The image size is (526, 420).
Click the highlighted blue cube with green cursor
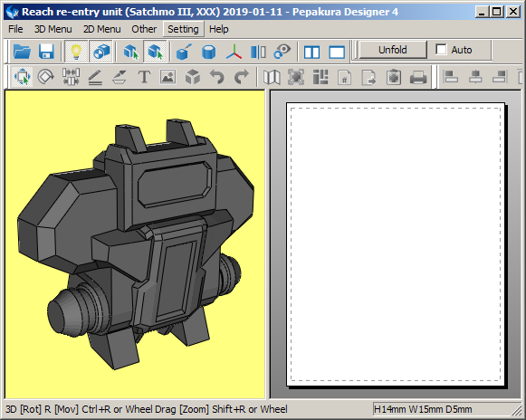155,52
